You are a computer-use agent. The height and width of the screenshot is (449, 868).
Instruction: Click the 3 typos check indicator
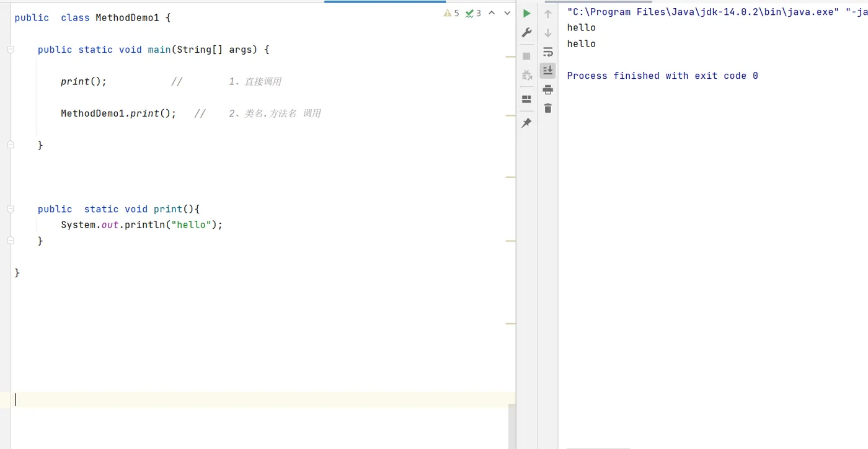tap(473, 13)
